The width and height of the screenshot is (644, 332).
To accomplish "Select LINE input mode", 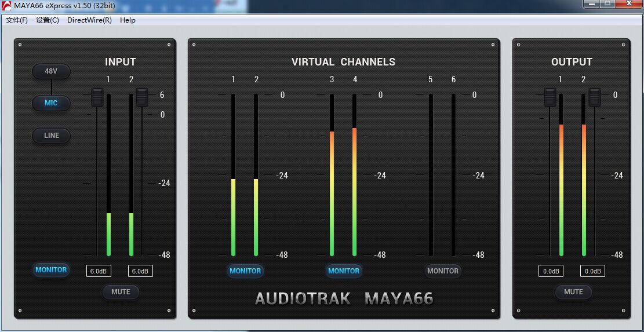I will (52, 136).
